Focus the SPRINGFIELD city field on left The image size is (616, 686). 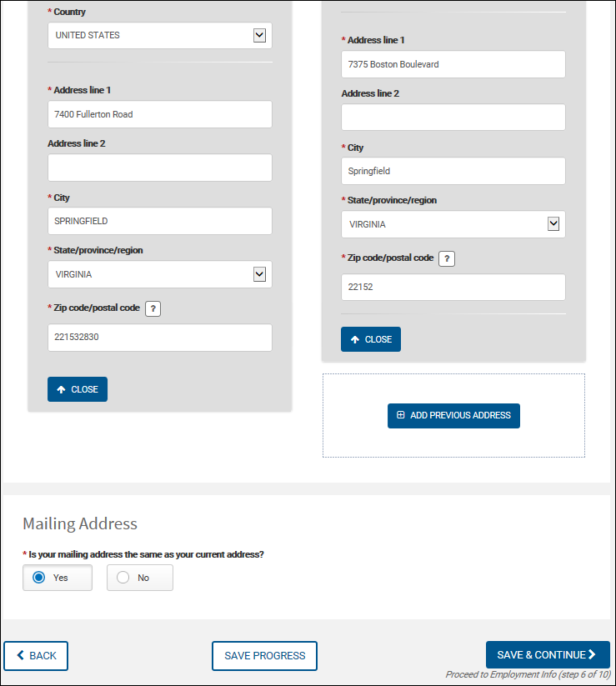(160, 221)
